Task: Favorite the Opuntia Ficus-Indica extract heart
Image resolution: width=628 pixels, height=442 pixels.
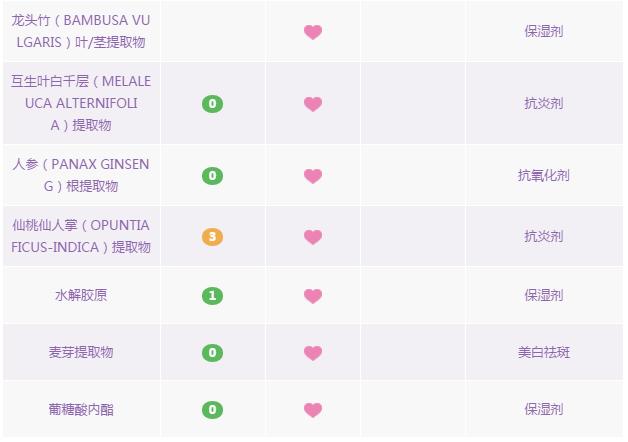Action: point(313,237)
